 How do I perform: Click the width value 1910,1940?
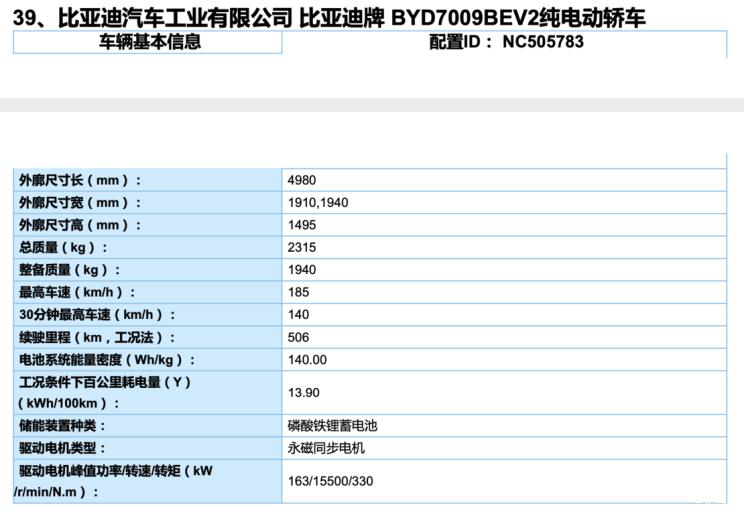(x=317, y=202)
